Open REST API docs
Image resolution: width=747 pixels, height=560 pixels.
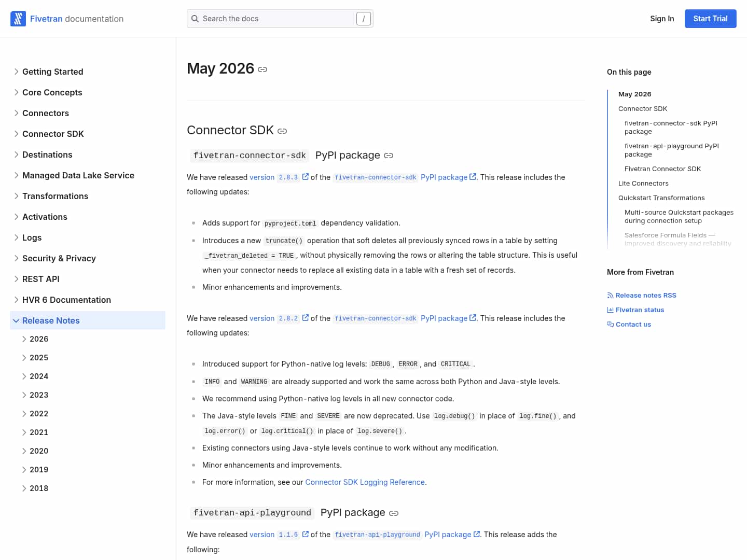point(41,279)
